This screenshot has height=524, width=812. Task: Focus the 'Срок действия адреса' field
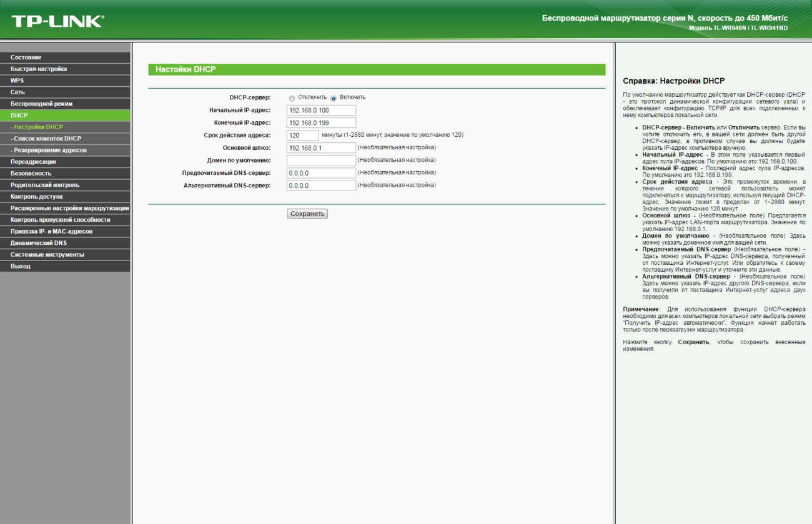pyautogui.click(x=302, y=136)
